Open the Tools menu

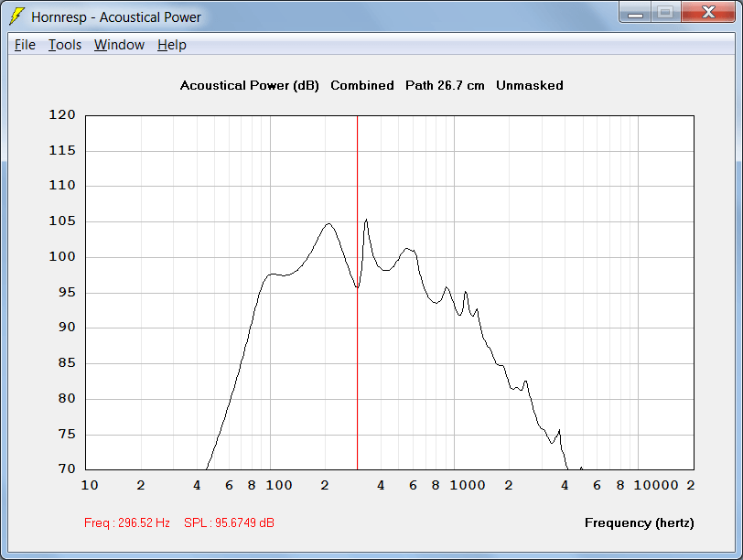pyautogui.click(x=65, y=45)
